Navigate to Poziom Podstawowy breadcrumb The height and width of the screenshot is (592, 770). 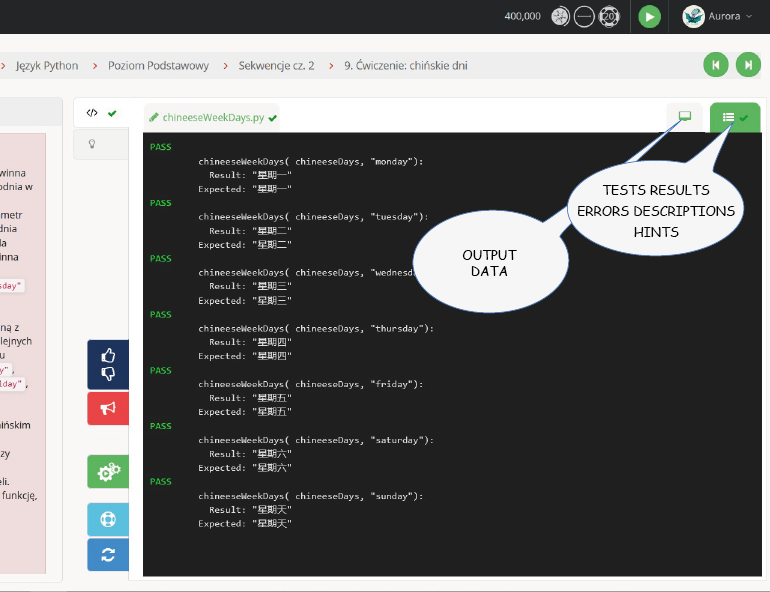(x=158, y=66)
